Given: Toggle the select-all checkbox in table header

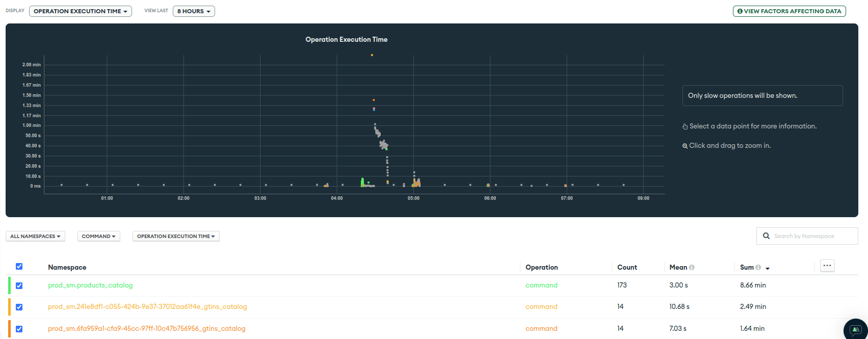Looking at the screenshot, I should pyautogui.click(x=19, y=267).
